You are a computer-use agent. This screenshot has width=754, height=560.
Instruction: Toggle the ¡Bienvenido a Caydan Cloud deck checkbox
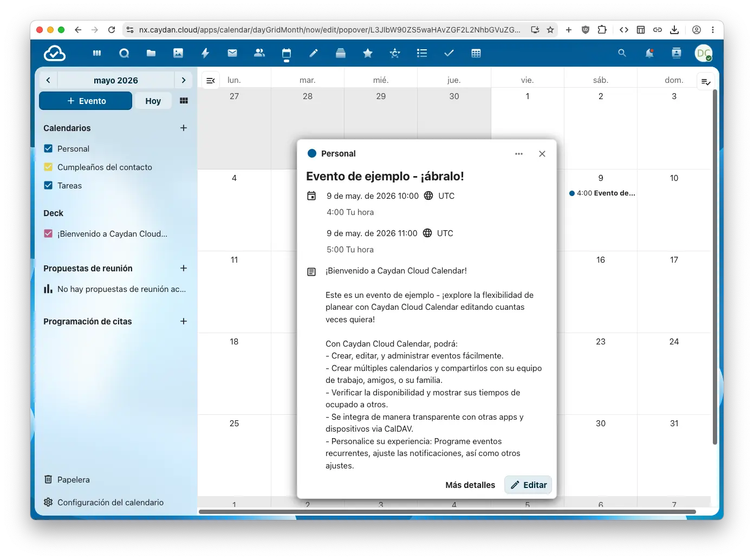(48, 233)
